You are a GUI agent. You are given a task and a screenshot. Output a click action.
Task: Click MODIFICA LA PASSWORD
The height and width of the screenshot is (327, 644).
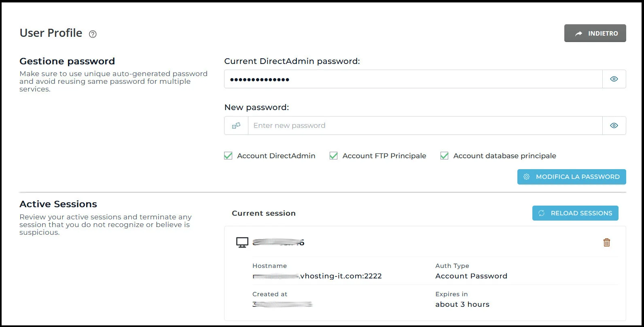(571, 177)
